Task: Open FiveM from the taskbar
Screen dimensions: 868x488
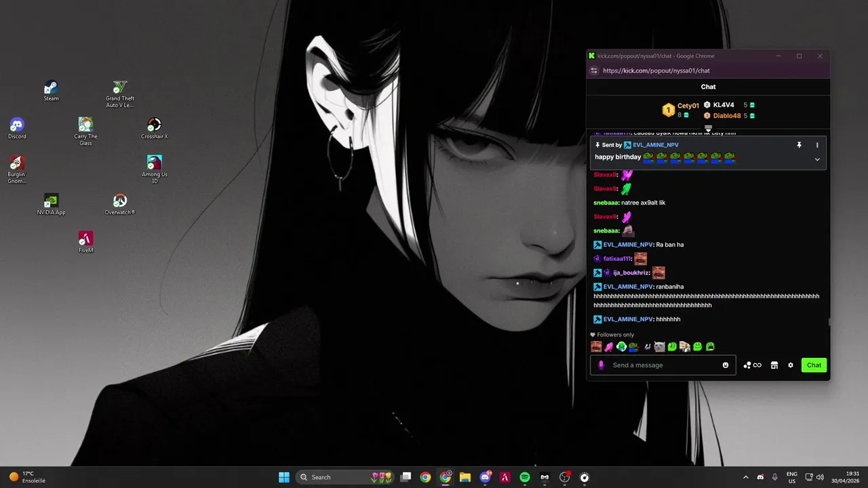Action: 505,477
